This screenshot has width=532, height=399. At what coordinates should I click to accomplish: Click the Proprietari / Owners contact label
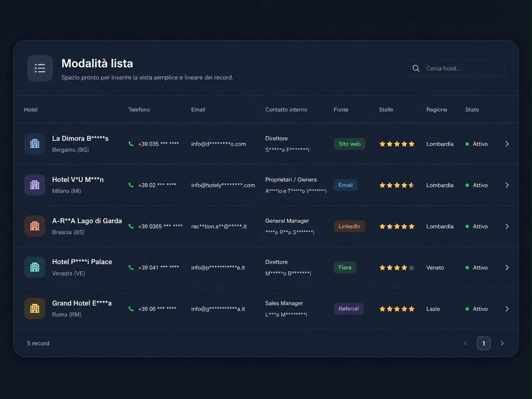tap(291, 180)
